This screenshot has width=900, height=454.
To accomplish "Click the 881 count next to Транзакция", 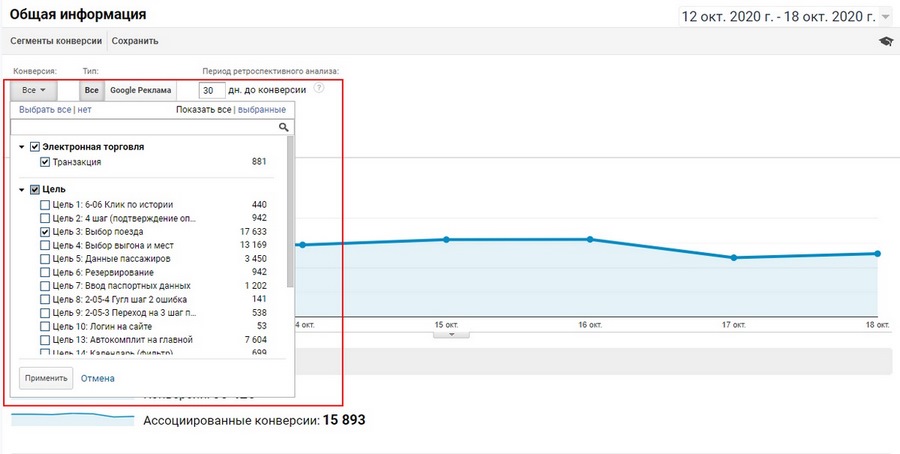I will pyautogui.click(x=259, y=162).
